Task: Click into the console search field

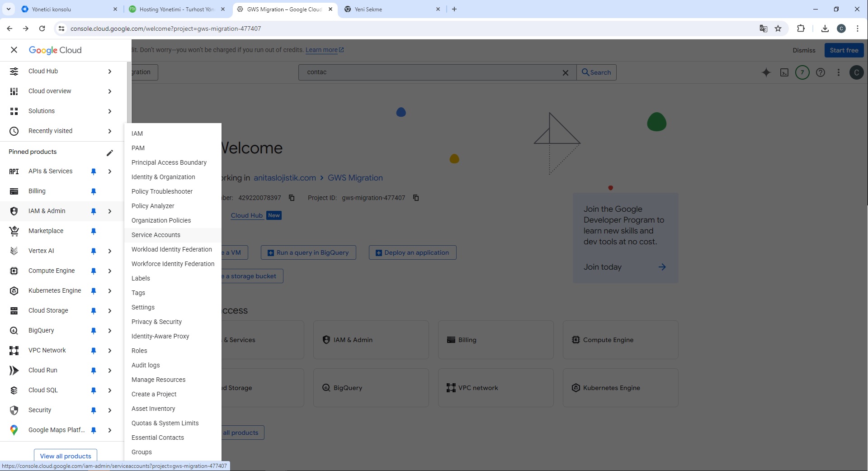Action: (429, 72)
